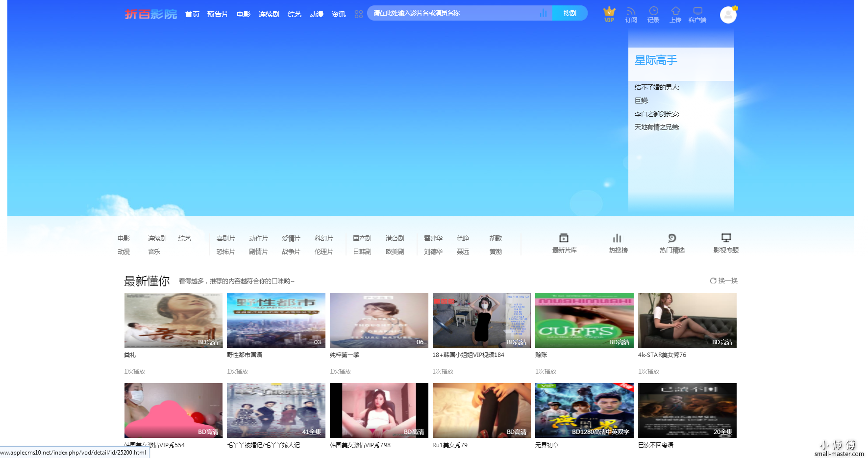Image resolution: width=868 pixels, height=458 pixels.
Task: Select the 欧美剧 category link
Action: 395,252
